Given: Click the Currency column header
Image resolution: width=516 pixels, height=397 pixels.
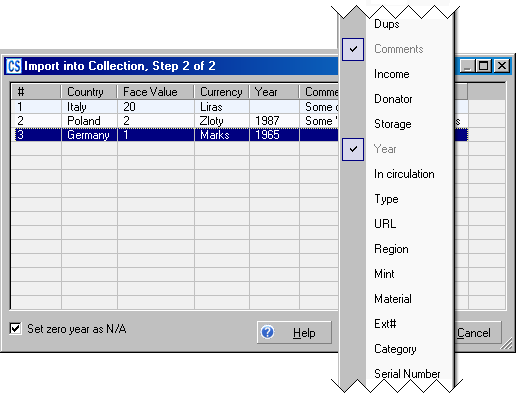Looking at the screenshot, I should pos(222,92).
